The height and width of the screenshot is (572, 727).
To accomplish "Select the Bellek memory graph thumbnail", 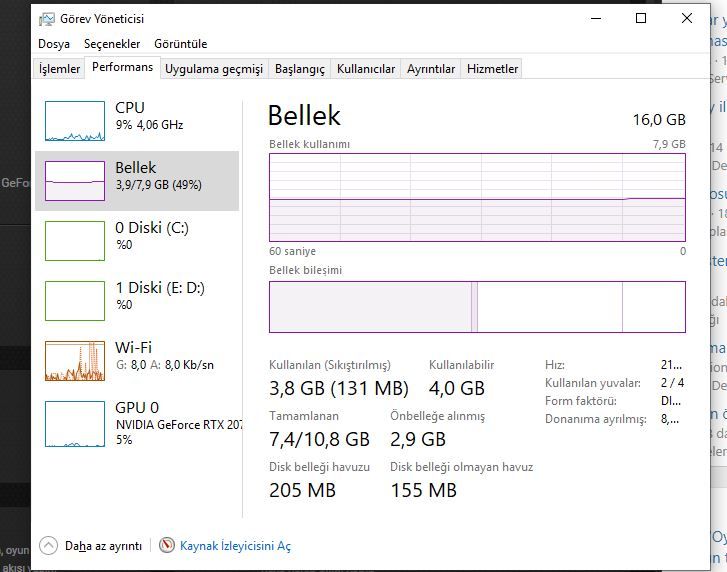I will coord(74,181).
